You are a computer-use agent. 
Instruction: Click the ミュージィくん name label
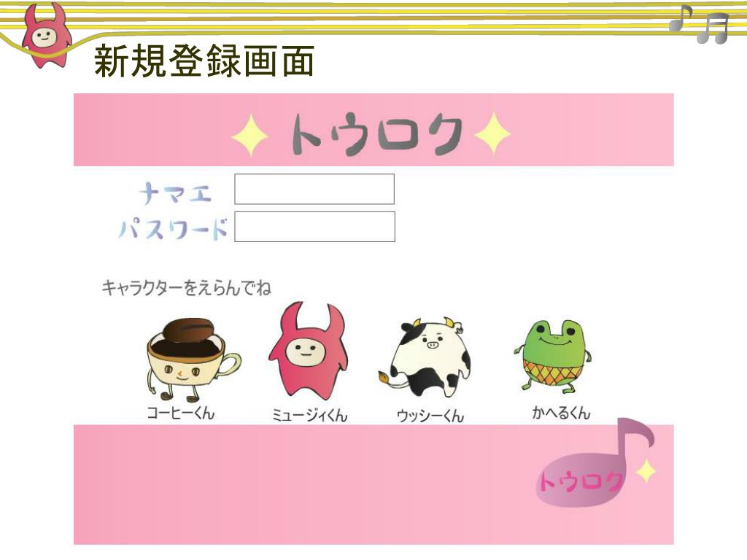309,415
